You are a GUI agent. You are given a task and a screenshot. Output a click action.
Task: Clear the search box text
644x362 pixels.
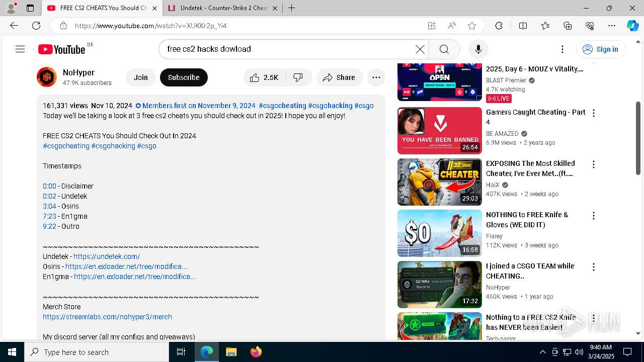coord(420,49)
